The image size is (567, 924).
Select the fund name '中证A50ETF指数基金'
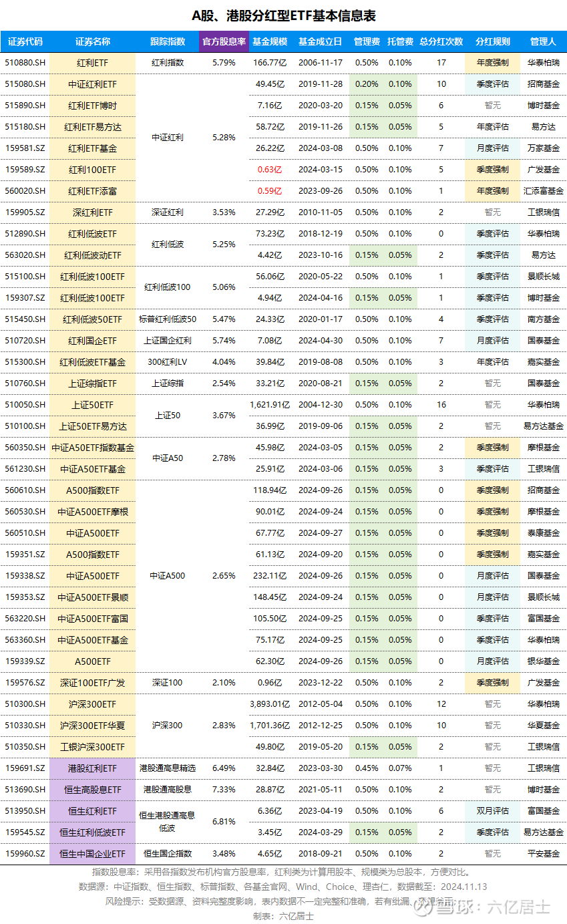point(92,448)
